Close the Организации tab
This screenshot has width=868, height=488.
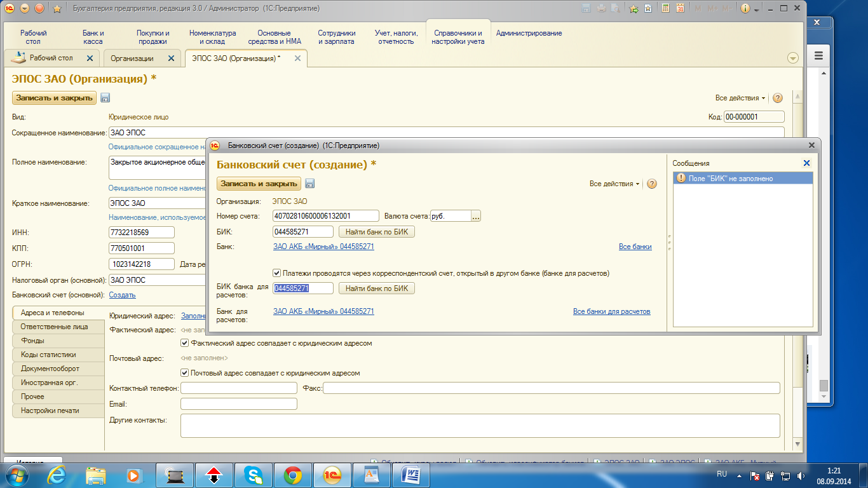(170, 58)
